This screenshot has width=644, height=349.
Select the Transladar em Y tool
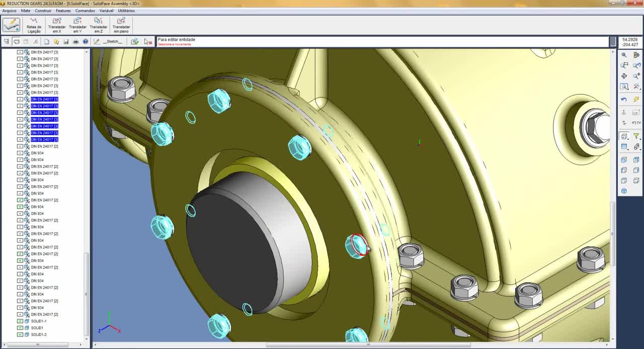77,25
